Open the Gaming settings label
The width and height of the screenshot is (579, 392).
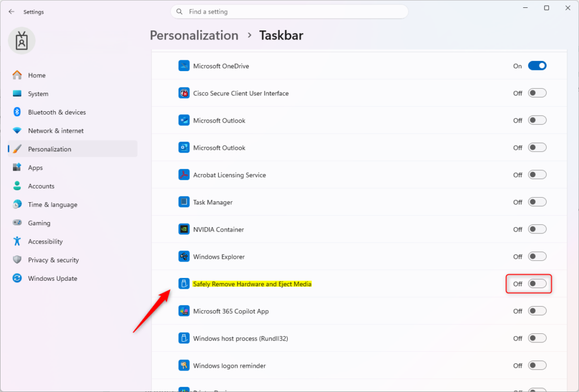(x=39, y=223)
